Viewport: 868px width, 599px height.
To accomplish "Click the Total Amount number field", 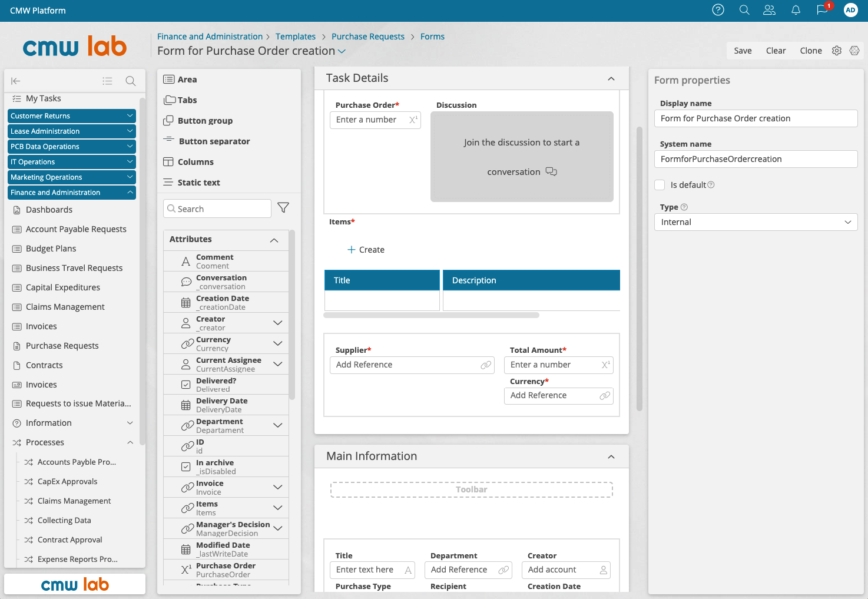I will point(558,365).
